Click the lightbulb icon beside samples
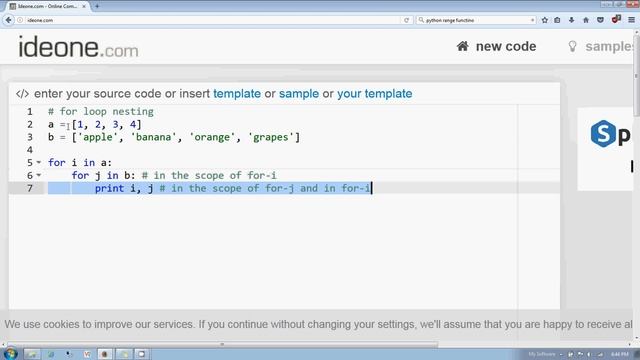The image size is (640, 360). click(x=573, y=47)
